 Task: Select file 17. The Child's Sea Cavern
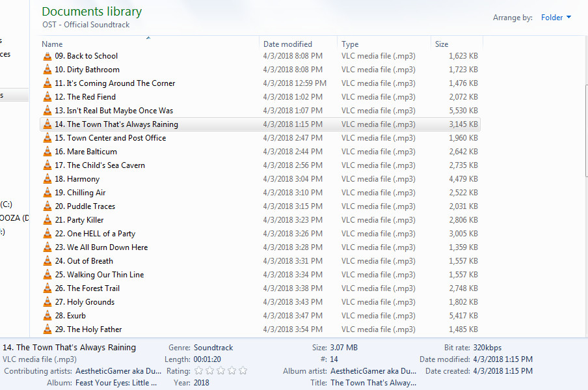click(x=105, y=165)
